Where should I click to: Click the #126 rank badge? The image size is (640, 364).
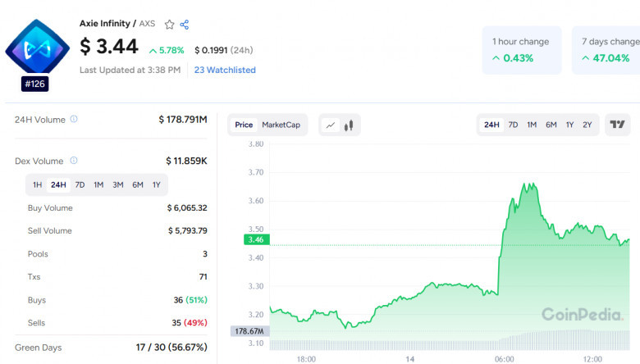pos(34,84)
